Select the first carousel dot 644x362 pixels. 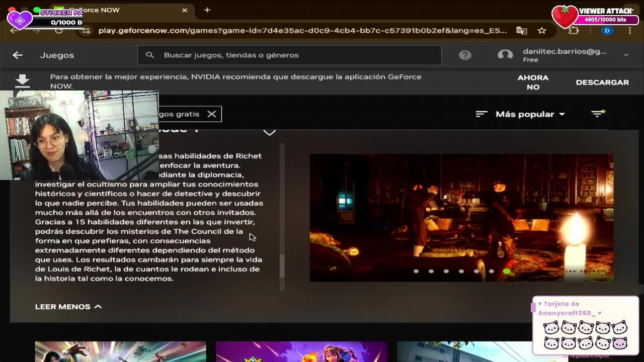(416, 271)
